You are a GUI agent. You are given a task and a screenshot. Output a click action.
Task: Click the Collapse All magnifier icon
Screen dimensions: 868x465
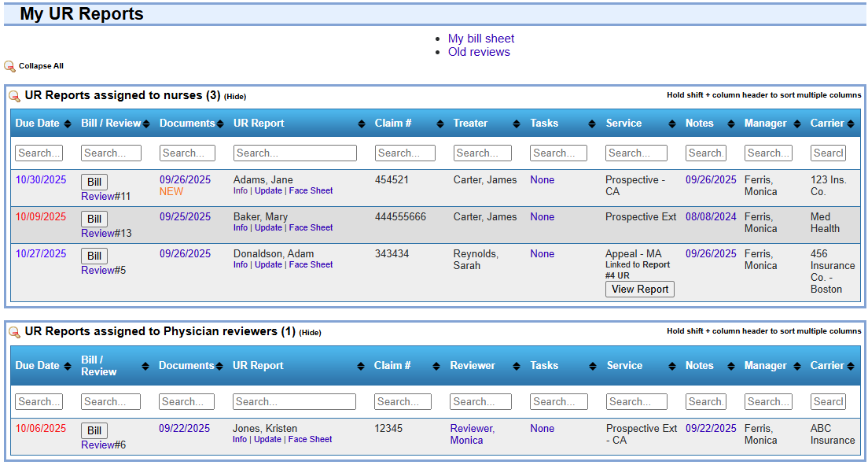pyautogui.click(x=9, y=67)
